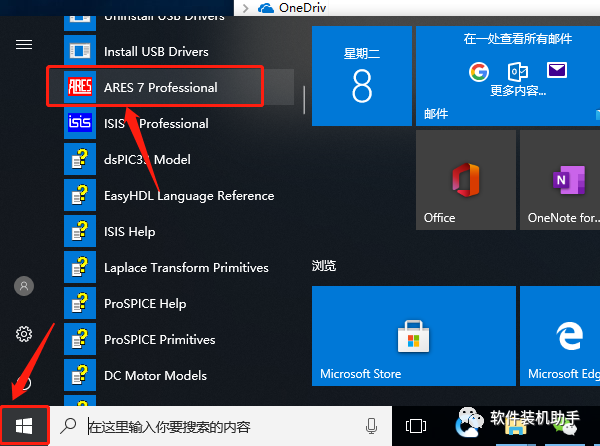
Task: Click ProSPICE Primitives label
Action: point(160,340)
